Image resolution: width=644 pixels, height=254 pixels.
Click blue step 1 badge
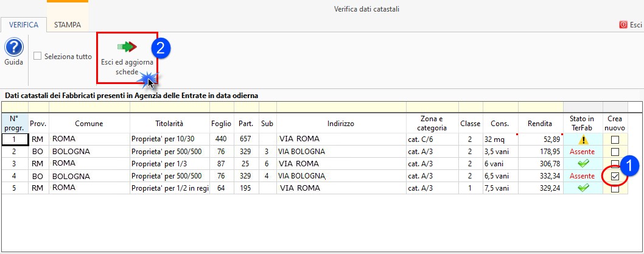pyautogui.click(x=632, y=164)
